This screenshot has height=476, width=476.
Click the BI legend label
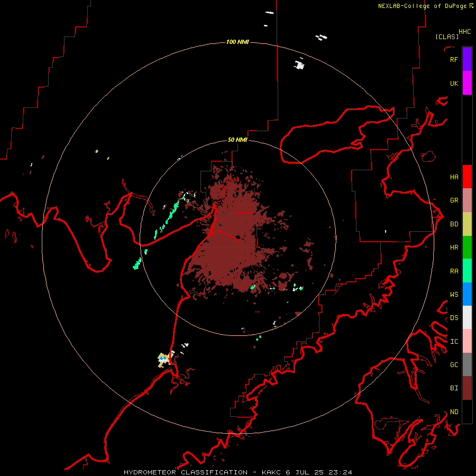click(454, 388)
